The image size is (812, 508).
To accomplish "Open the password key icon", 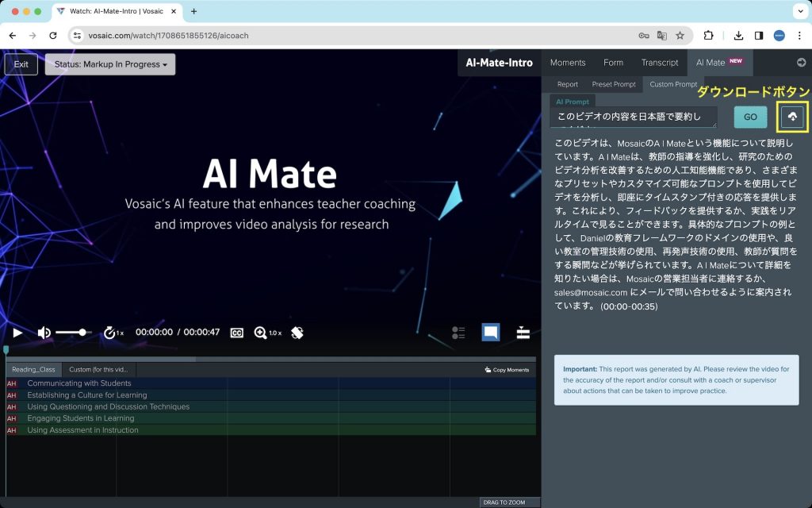I will (644, 36).
